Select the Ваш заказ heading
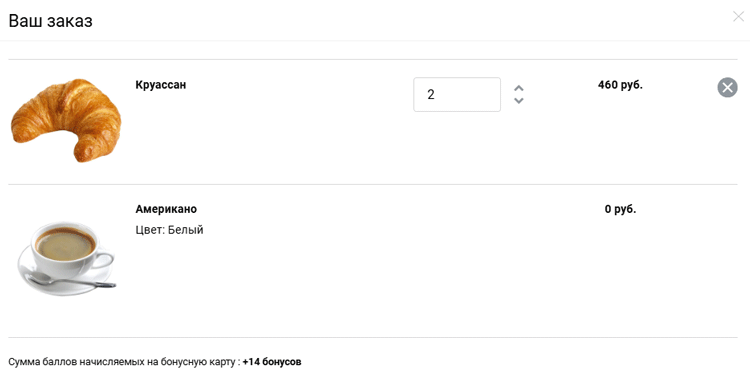This screenshot has height=376, width=750. pos(50,21)
